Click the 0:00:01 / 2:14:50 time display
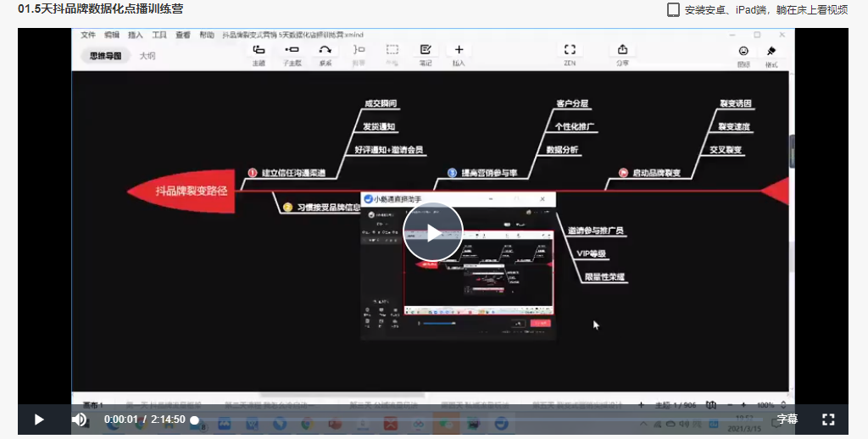The image size is (868, 439). click(144, 420)
